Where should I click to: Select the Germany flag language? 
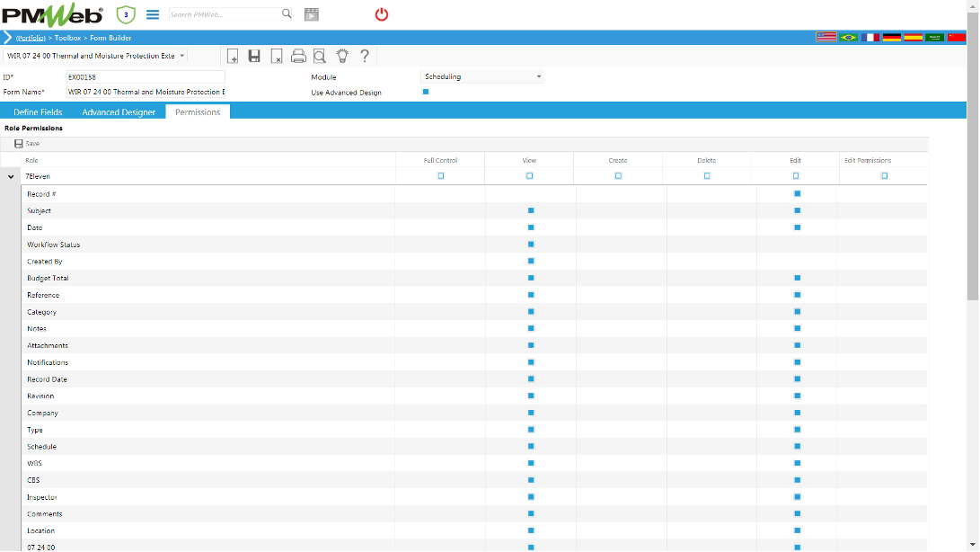[x=892, y=37]
